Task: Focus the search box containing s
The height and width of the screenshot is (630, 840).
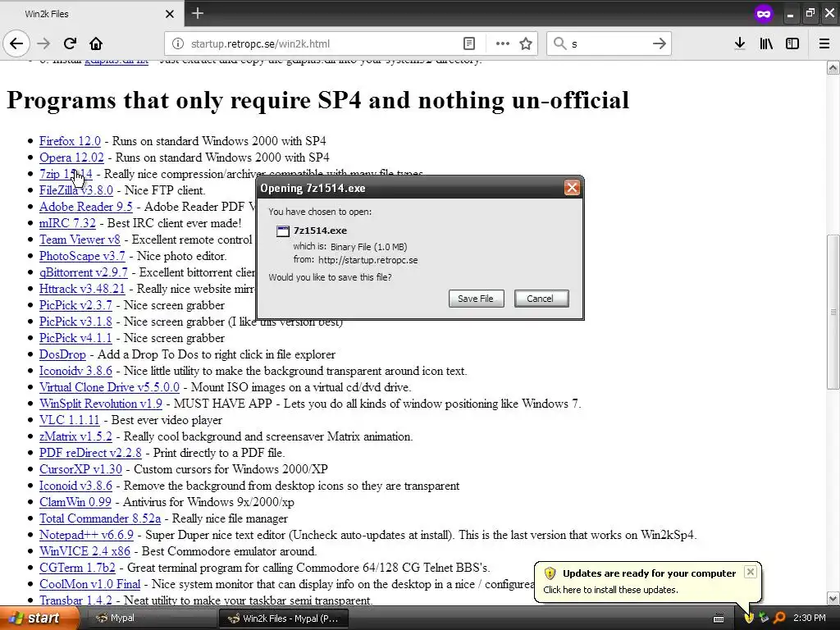Action: coord(608,44)
